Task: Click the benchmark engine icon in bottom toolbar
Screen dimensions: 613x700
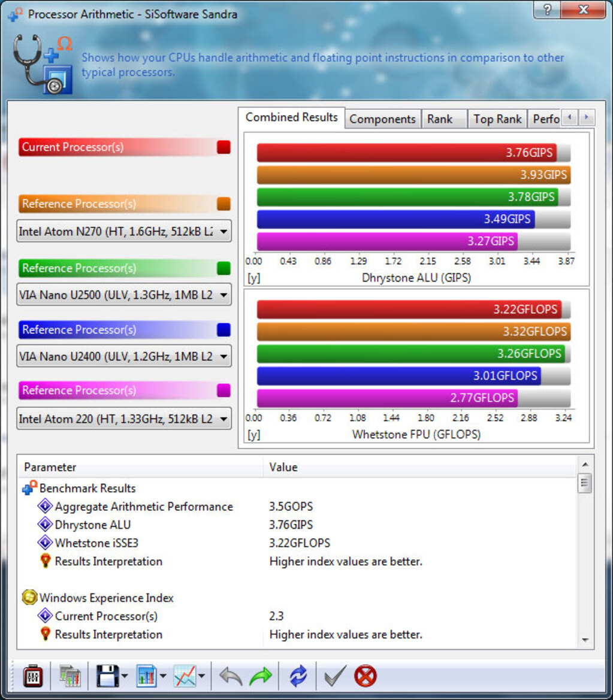Action: pyautogui.click(x=33, y=676)
